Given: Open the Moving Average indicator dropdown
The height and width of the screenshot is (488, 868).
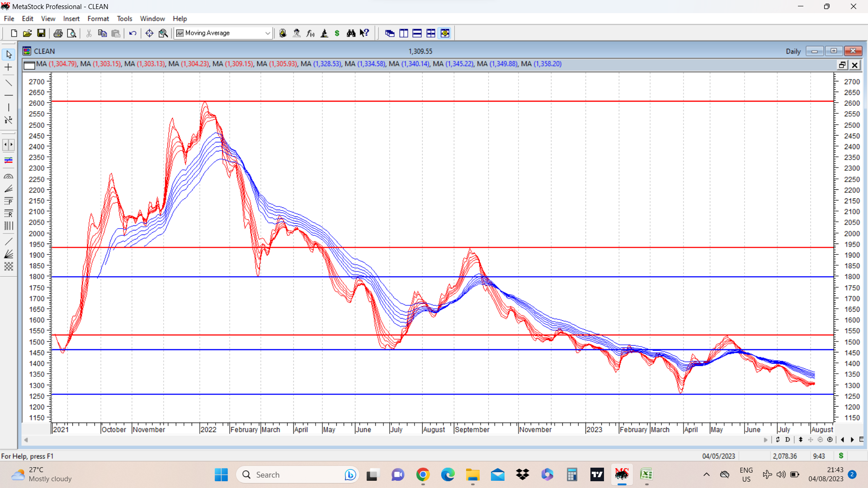Looking at the screenshot, I should (268, 33).
